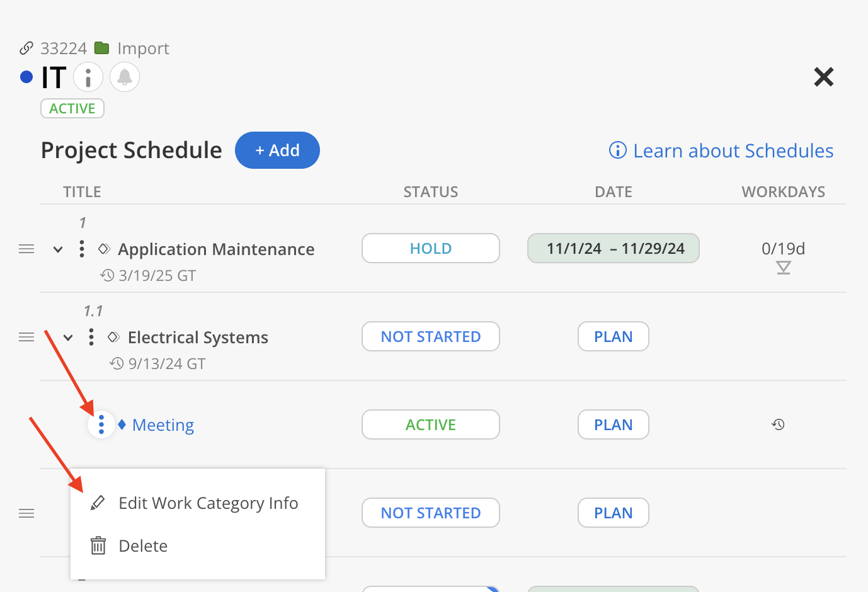The height and width of the screenshot is (592, 868).
Task: Open the HOLD status dropdown
Action: [431, 248]
